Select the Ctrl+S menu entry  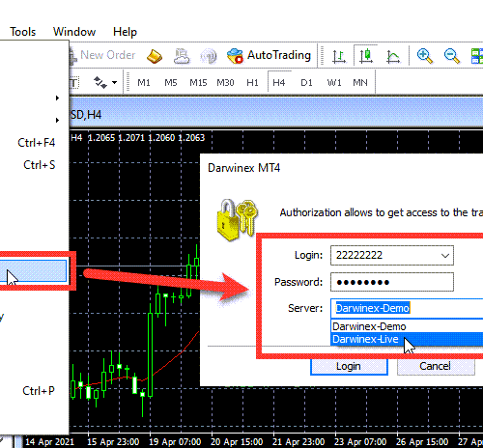pos(34,165)
